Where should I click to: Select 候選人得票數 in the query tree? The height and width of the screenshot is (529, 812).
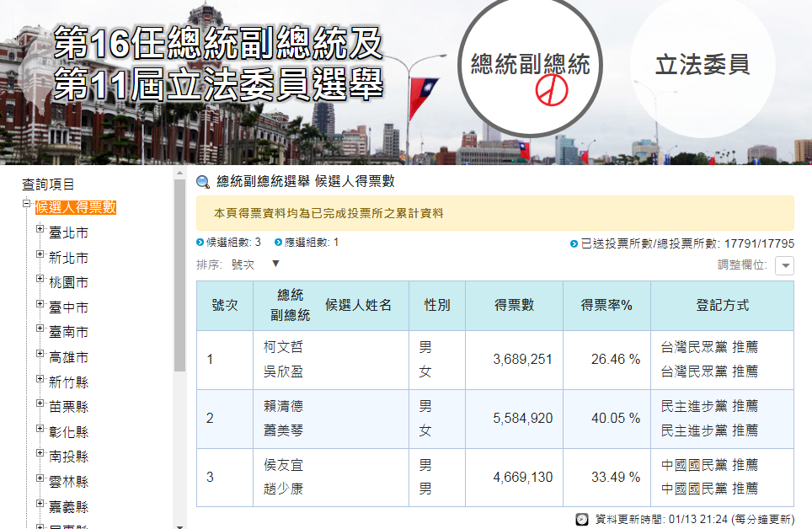tap(76, 207)
